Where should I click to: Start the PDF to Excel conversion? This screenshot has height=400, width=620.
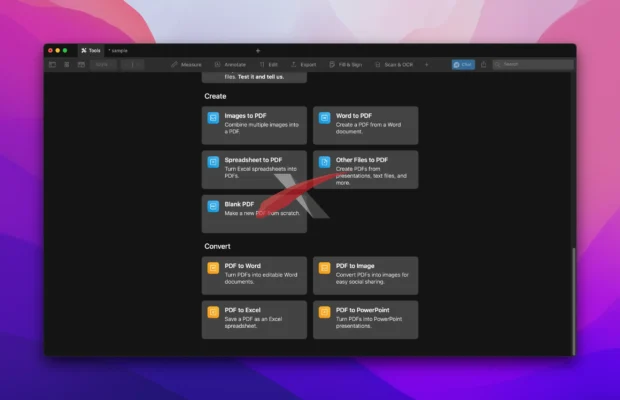[x=254, y=320]
